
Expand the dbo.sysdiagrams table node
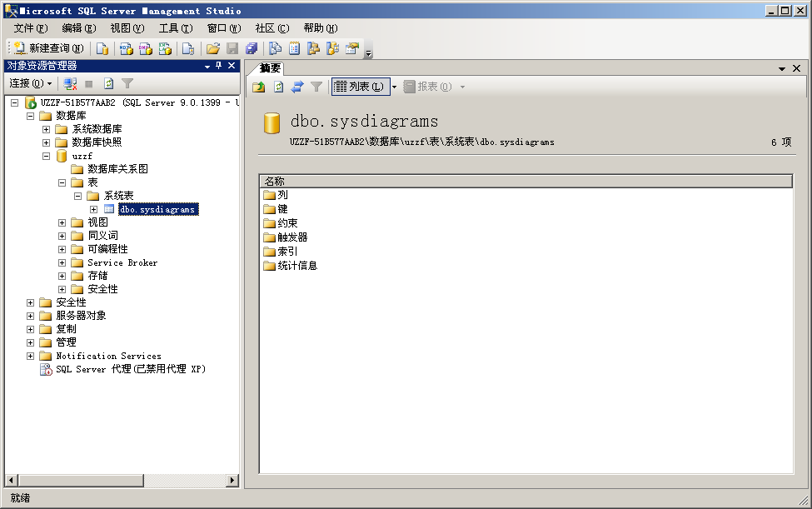pos(94,209)
